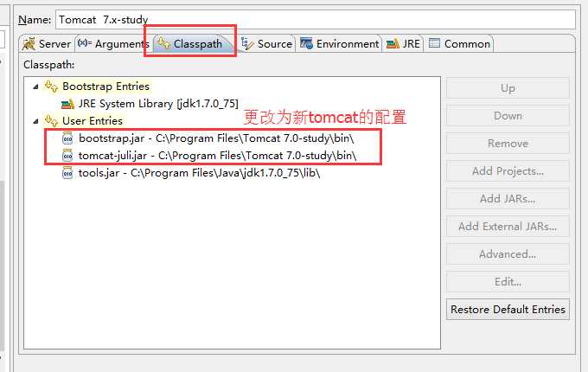Click Restore Default Entries button
Viewport: 588px width, 372px height.
click(x=508, y=310)
